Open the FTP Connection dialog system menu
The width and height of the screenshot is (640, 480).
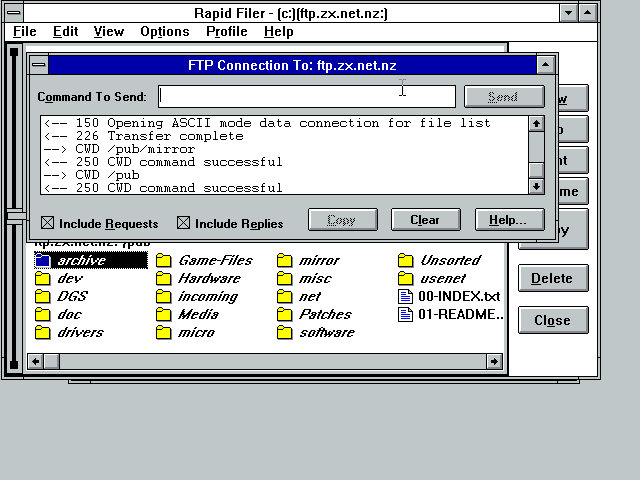tap(39, 65)
